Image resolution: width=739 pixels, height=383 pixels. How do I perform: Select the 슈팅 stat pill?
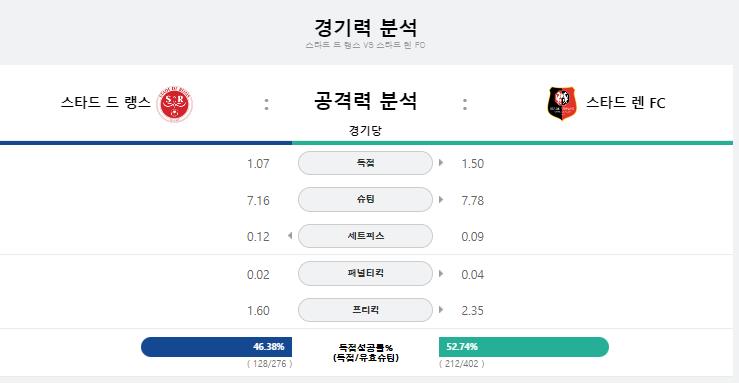[365, 199]
